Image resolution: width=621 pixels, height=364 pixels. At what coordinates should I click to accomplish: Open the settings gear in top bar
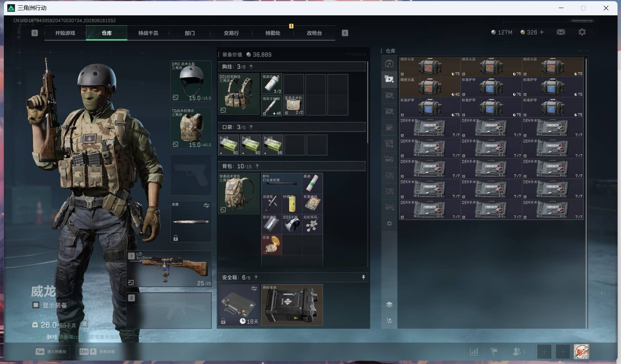point(582,32)
